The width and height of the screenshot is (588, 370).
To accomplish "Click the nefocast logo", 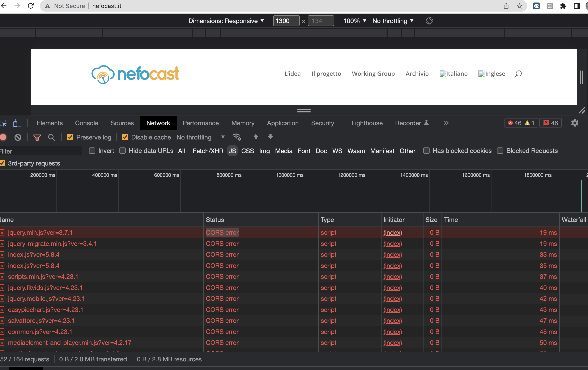I will [135, 74].
